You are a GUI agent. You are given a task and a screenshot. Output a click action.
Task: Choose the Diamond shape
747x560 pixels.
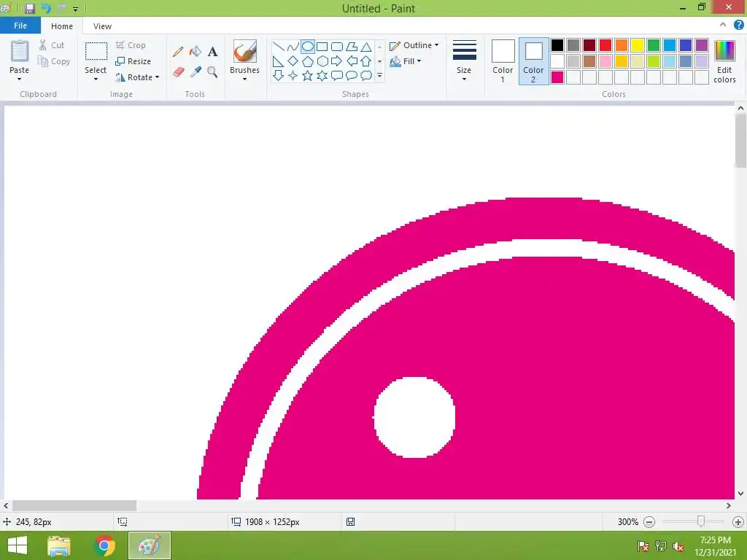(x=293, y=61)
